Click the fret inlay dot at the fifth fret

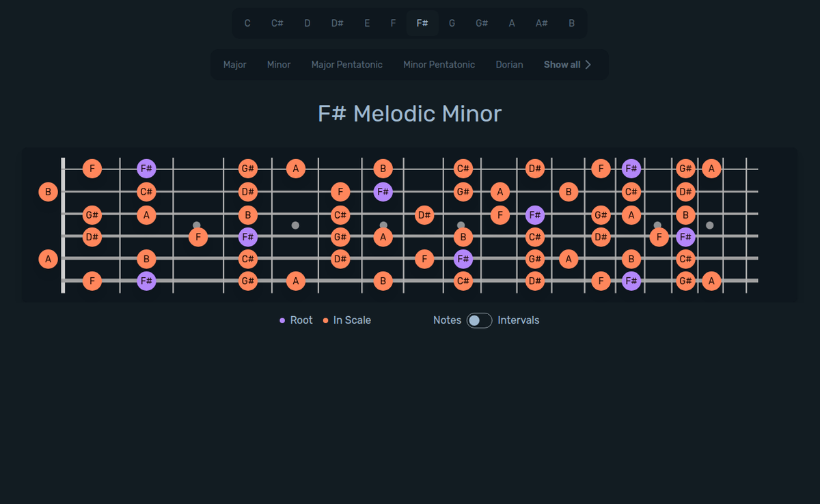(296, 225)
